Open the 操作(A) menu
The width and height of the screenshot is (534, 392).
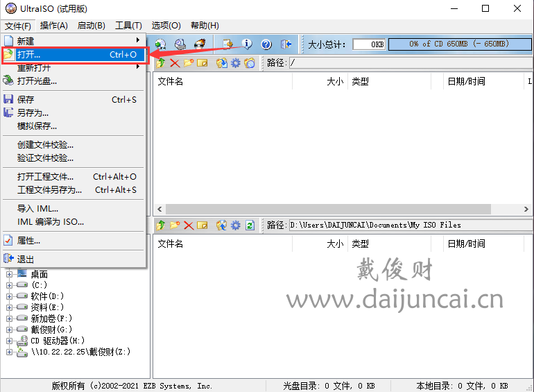pos(54,26)
